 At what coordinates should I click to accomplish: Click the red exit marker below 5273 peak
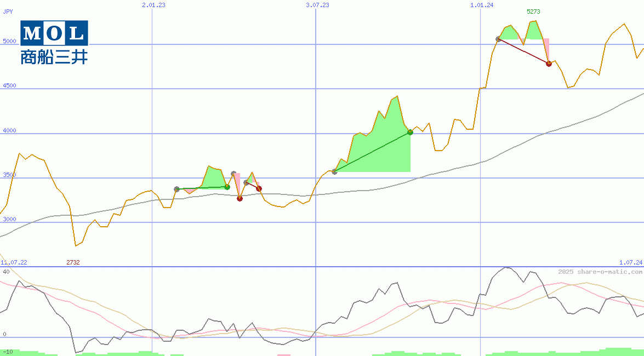(549, 64)
